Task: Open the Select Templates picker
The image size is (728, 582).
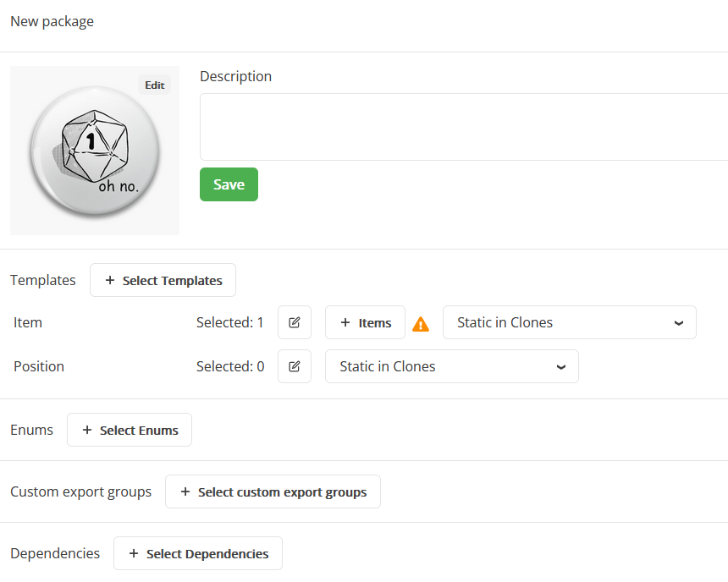Action: 163,280
